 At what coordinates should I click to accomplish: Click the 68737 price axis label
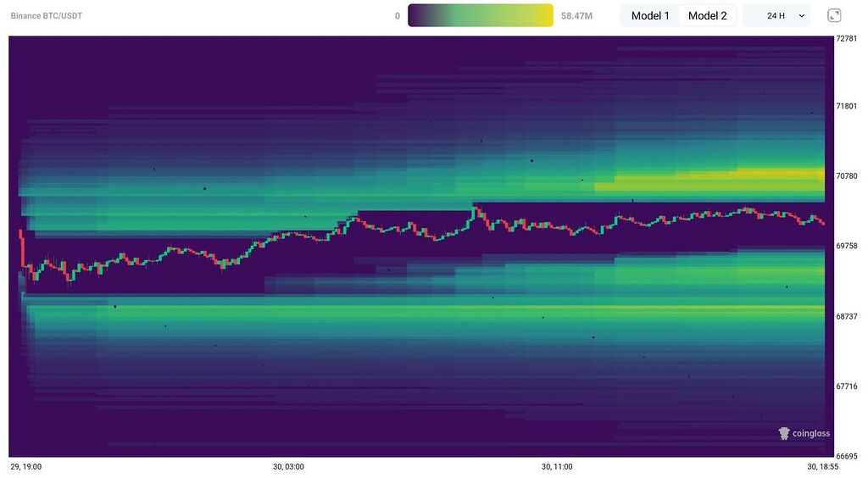[x=848, y=316]
